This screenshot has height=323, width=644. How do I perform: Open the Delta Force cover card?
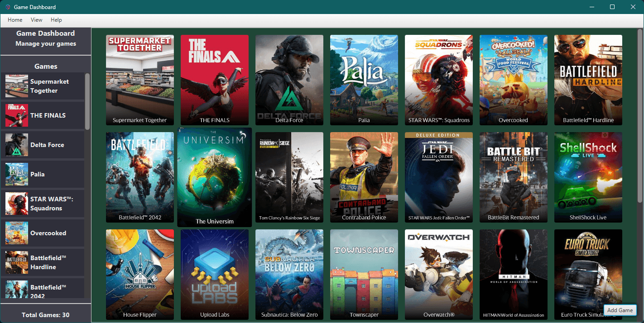(x=289, y=80)
